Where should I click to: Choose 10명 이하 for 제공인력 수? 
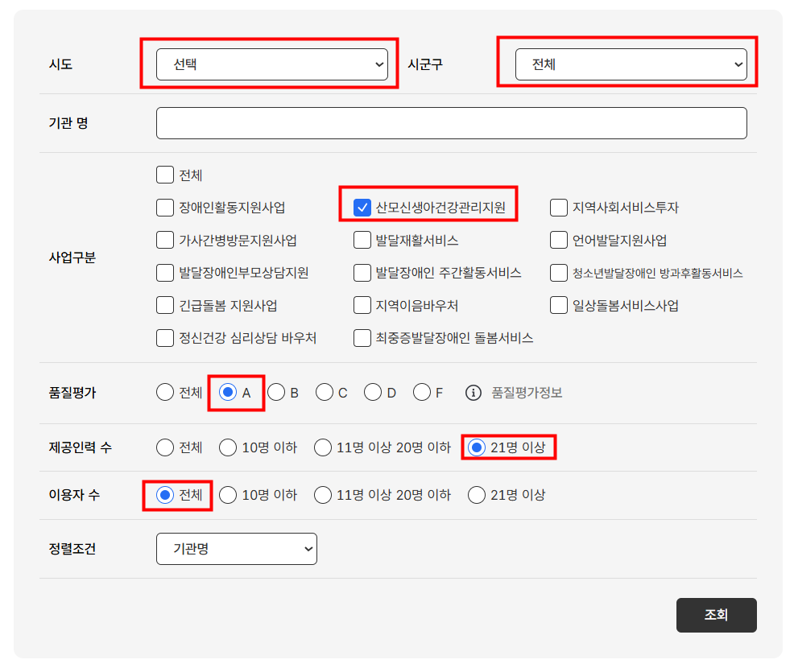coord(228,447)
